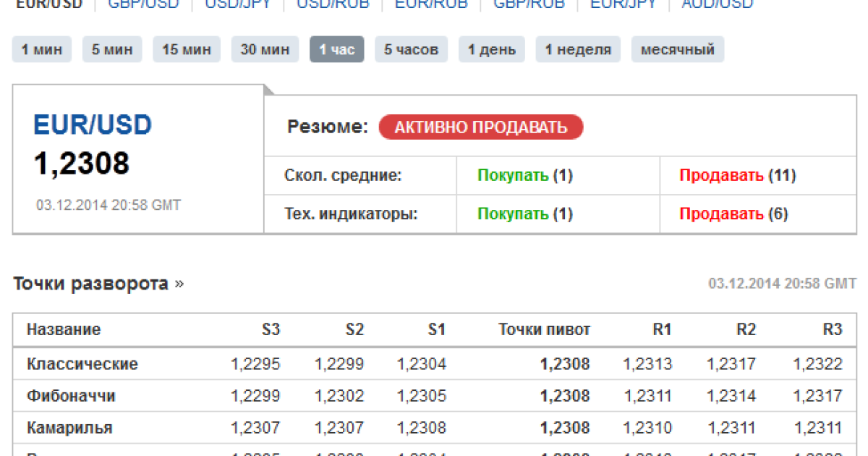The width and height of the screenshot is (868, 456).
Task: Click 1,2302 in Фибоначчи S2 cell
Action: (339, 396)
